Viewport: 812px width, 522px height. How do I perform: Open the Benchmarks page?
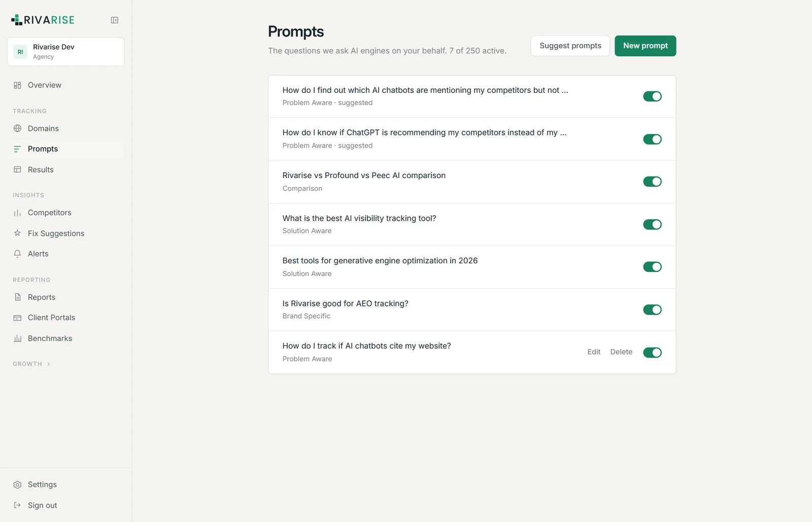[66, 338]
